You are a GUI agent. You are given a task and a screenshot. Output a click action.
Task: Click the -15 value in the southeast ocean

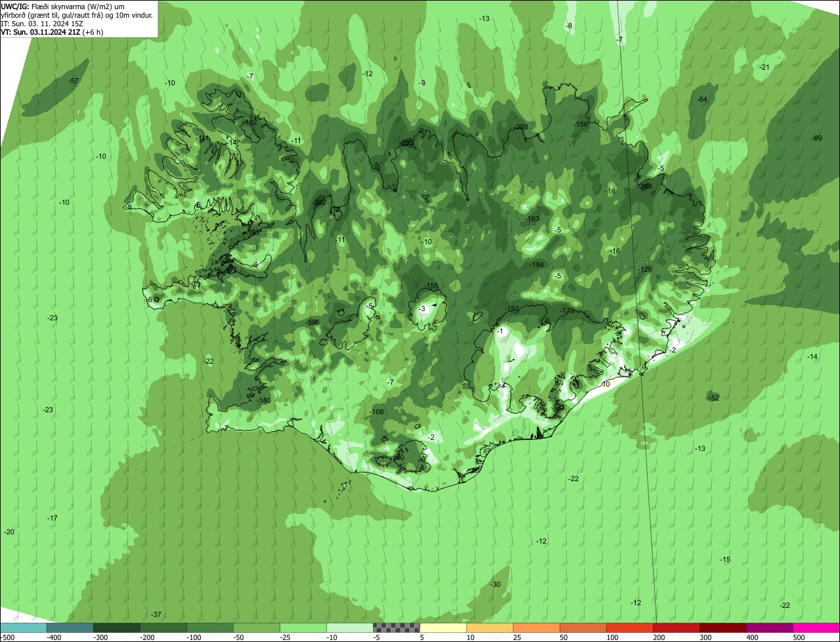(724, 559)
